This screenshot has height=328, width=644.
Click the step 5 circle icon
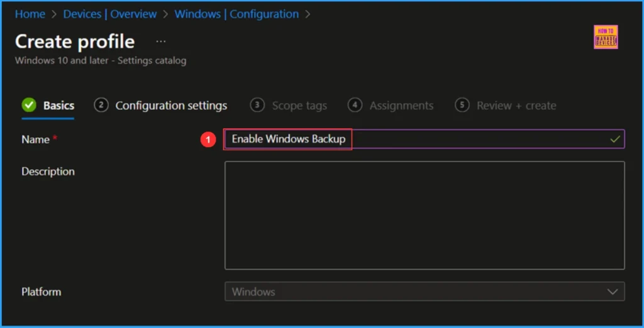[462, 106]
